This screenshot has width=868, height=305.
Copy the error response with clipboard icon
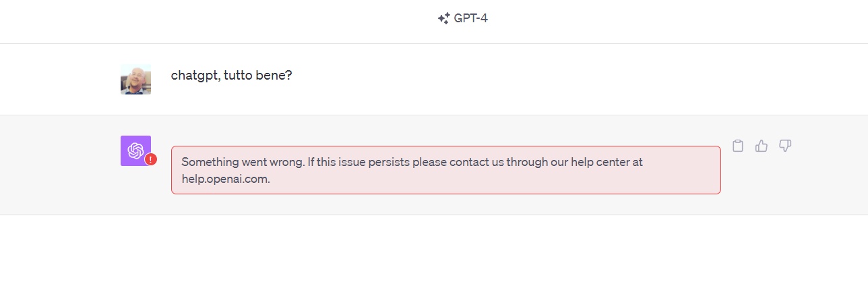pyautogui.click(x=738, y=146)
